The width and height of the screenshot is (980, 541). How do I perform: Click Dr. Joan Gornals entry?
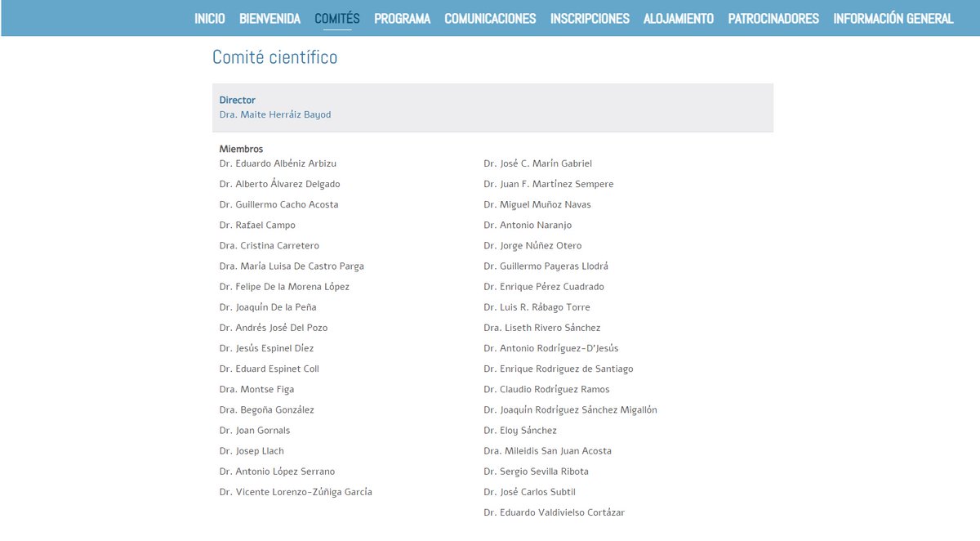point(254,430)
